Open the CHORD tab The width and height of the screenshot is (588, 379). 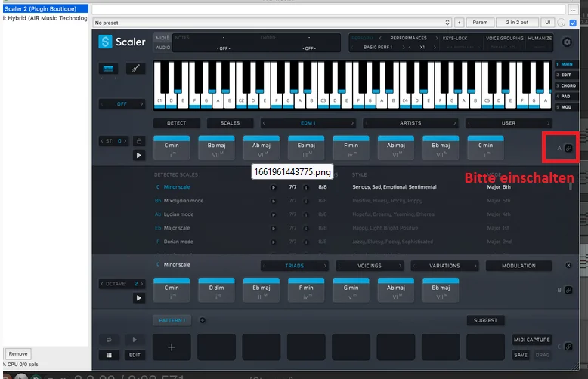click(x=566, y=86)
